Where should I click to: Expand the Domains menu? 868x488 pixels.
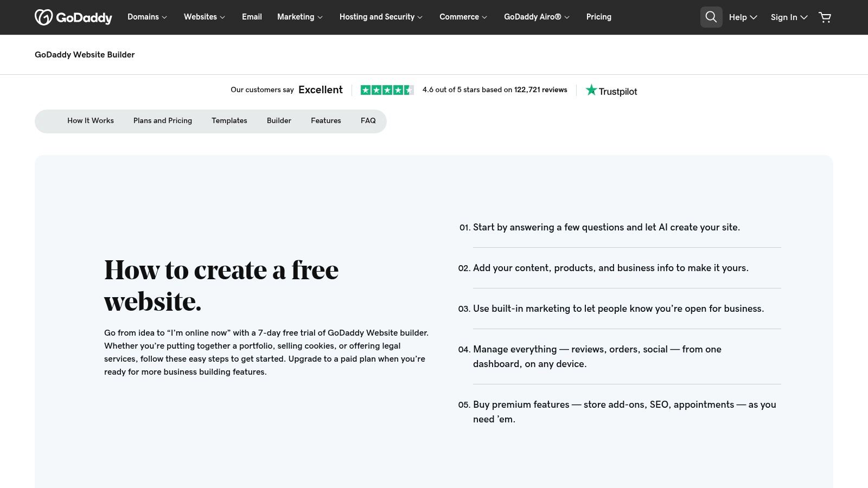click(147, 17)
